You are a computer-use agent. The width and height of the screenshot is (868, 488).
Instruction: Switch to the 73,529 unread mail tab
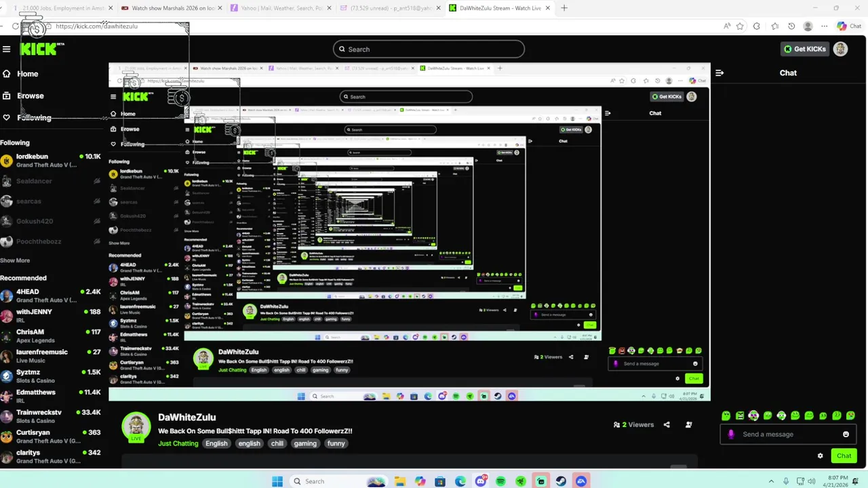[x=390, y=8]
